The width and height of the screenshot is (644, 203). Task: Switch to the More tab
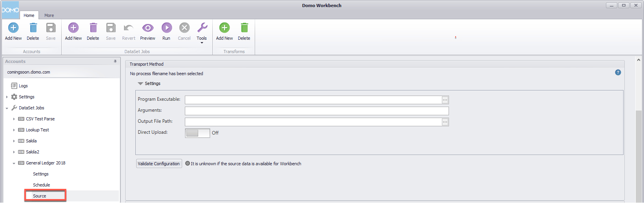(x=49, y=15)
